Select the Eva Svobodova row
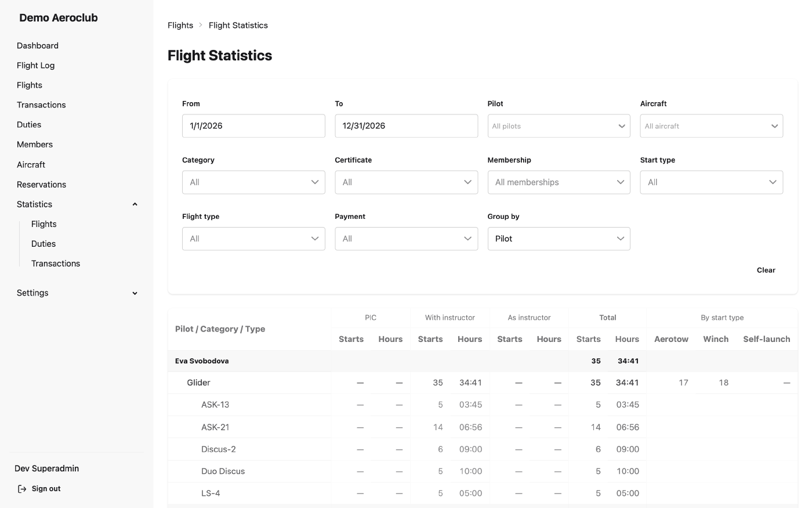 click(x=483, y=361)
